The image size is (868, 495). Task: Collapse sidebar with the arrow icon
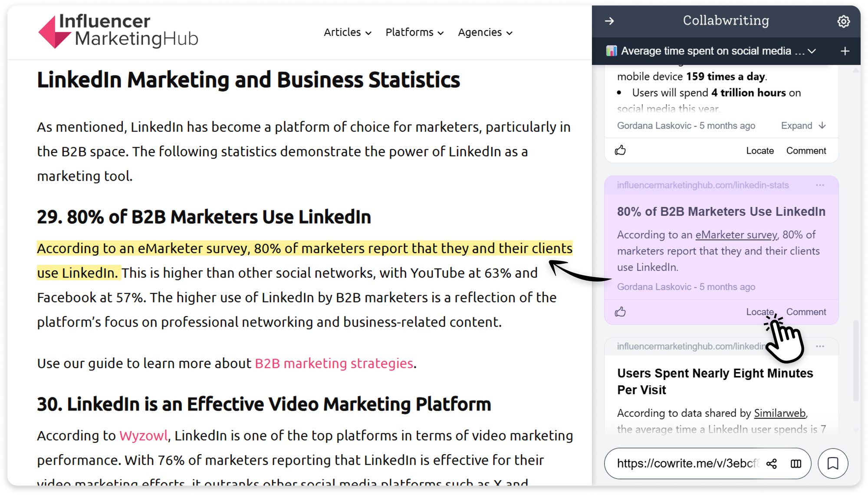point(609,21)
